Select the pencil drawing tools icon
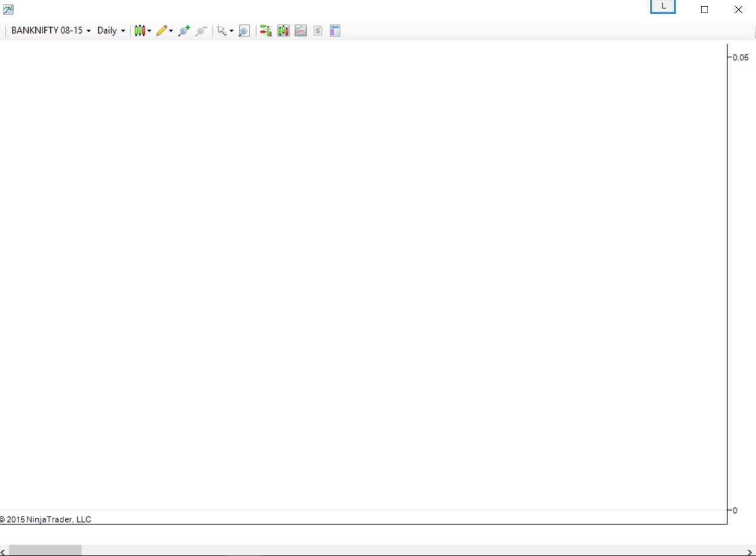756x556 pixels. (161, 30)
